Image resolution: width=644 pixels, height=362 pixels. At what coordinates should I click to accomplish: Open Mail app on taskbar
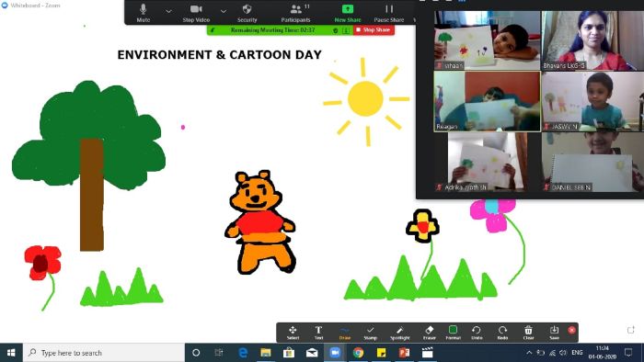(x=312, y=353)
